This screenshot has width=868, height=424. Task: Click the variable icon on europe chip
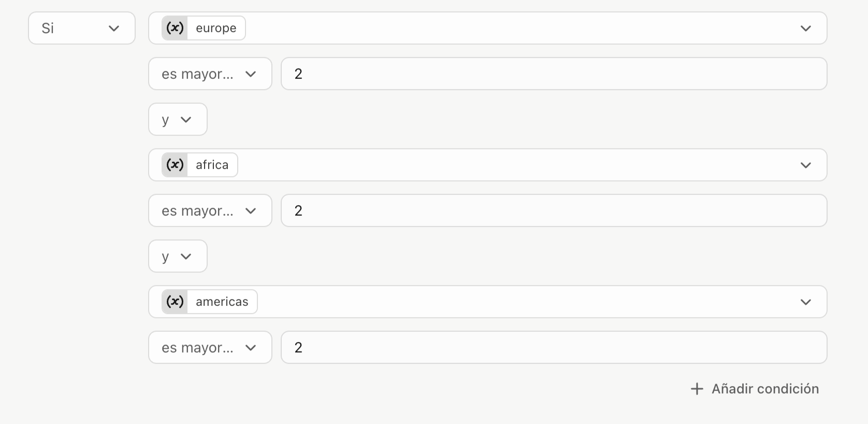click(x=175, y=28)
